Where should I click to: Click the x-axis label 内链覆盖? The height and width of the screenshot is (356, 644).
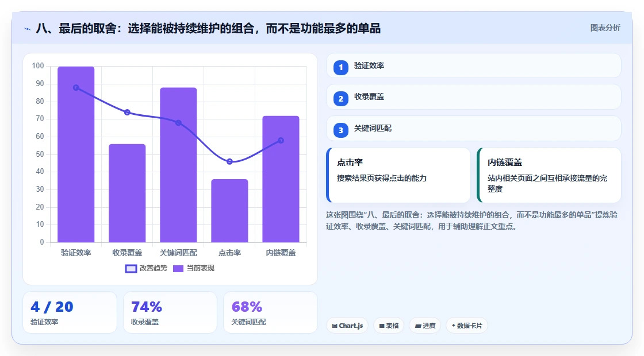pyautogui.click(x=281, y=253)
